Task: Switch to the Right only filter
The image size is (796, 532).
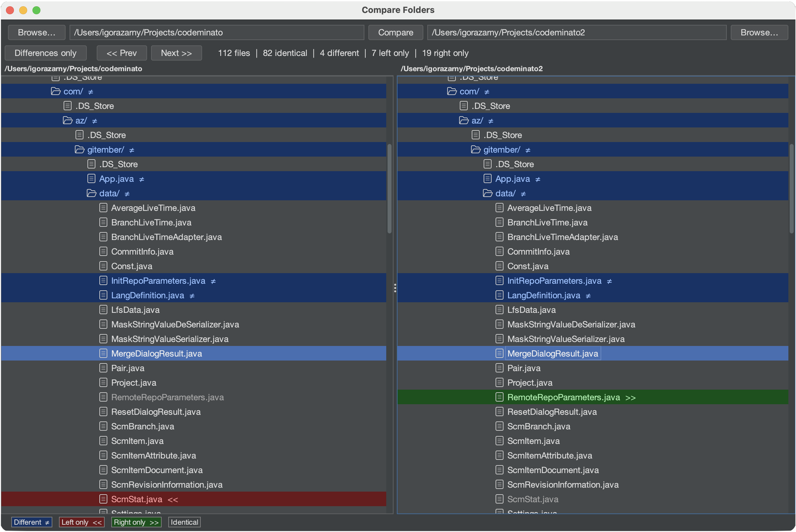Action: pyautogui.click(x=136, y=522)
